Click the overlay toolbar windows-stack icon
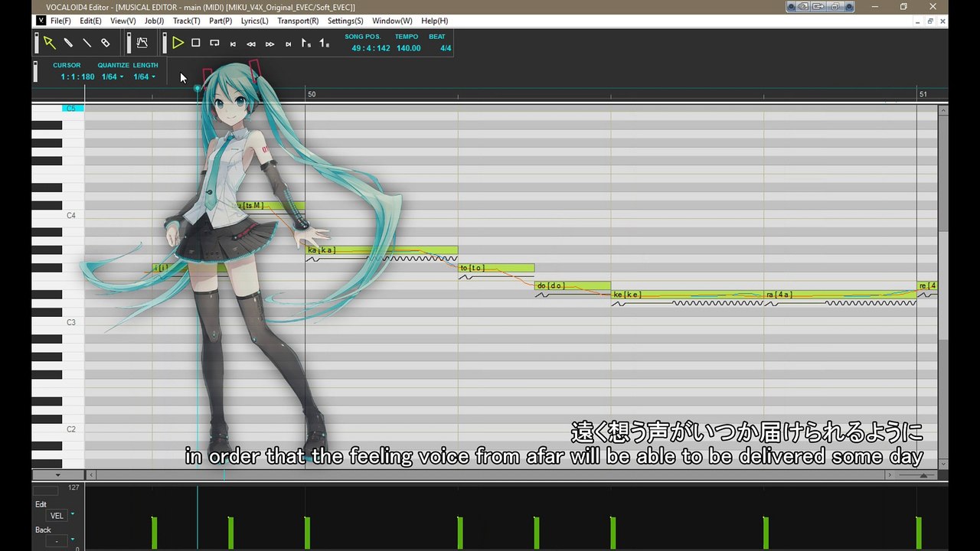 [836, 6]
